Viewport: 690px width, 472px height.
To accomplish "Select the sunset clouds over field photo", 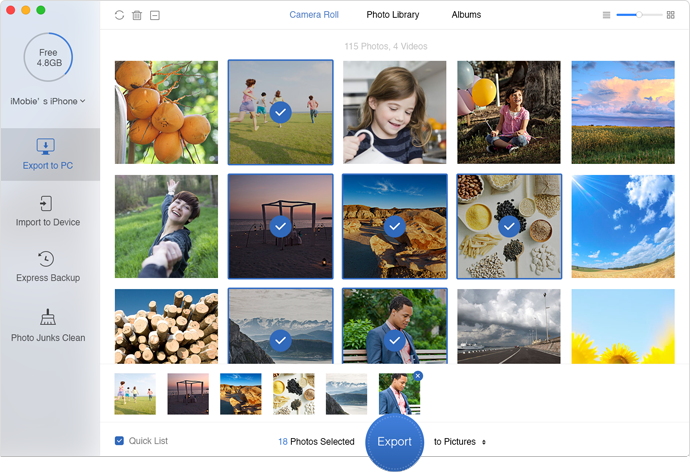I will point(623,113).
